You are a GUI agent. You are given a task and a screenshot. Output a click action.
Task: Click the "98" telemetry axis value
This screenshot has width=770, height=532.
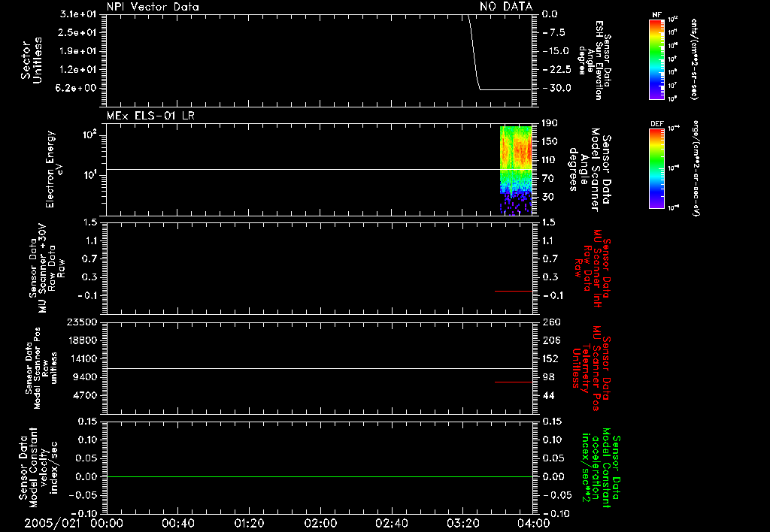548,377
